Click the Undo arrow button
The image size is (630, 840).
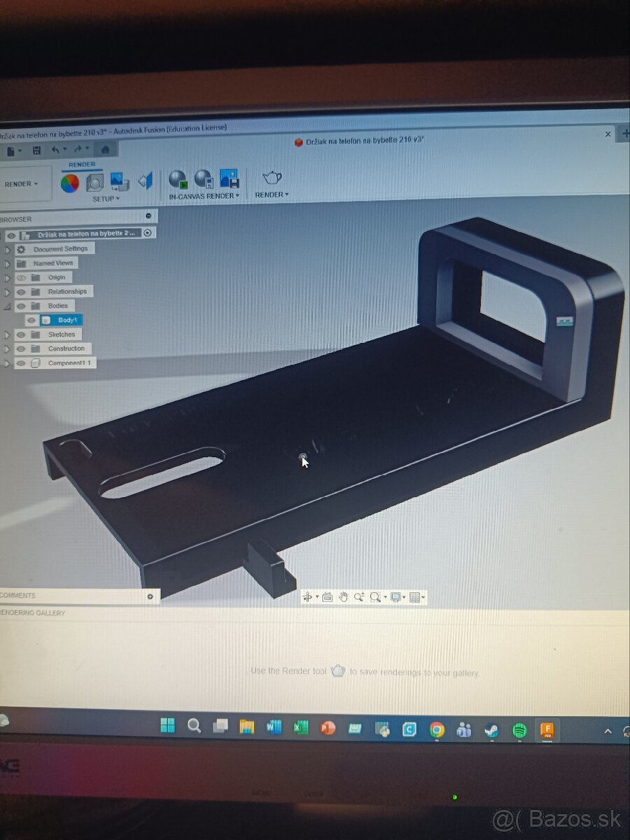[x=55, y=150]
